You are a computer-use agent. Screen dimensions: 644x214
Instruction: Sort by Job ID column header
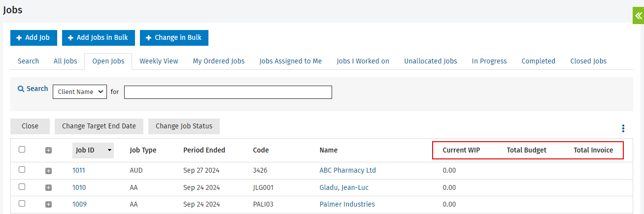point(93,150)
